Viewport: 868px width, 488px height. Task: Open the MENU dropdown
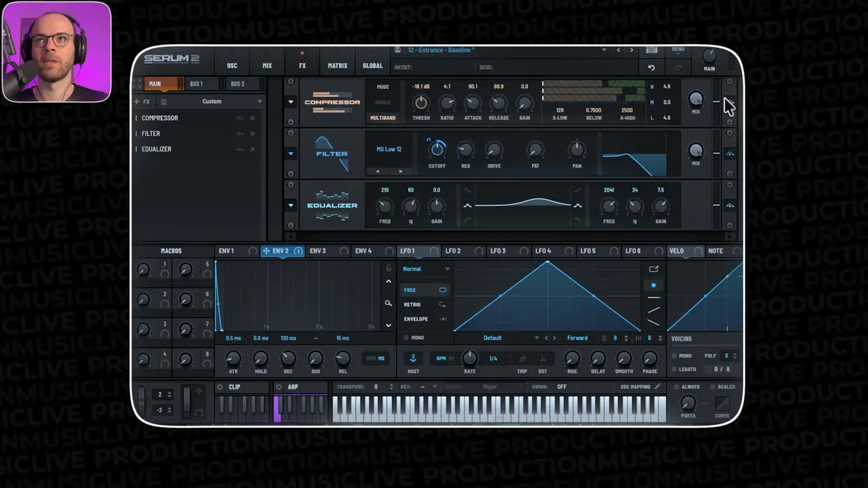(x=677, y=49)
